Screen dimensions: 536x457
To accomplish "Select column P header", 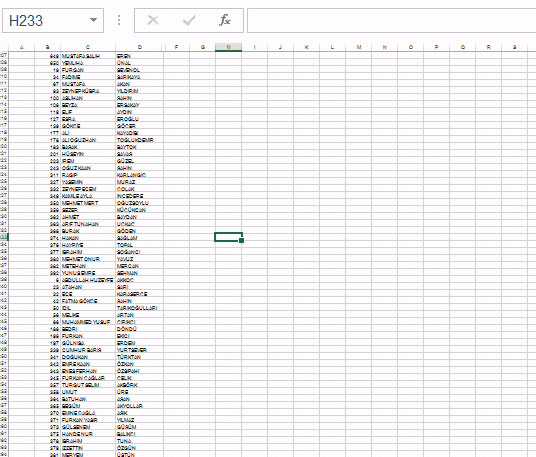I will click(437, 47).
